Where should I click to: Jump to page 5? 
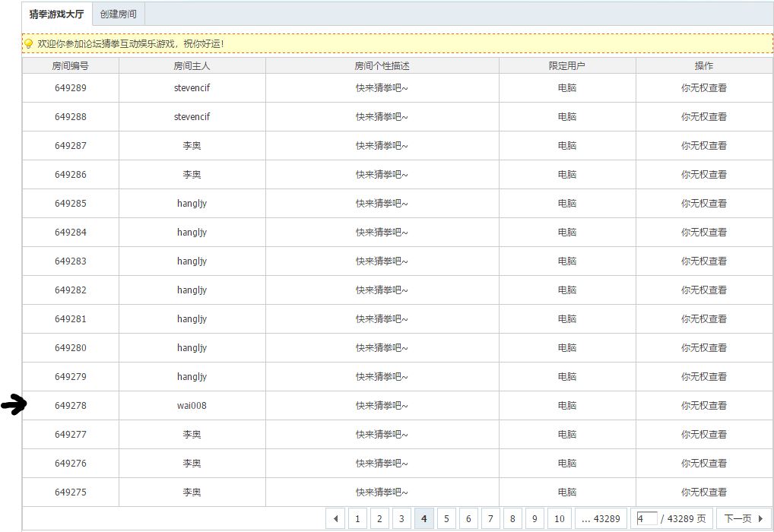point(446,519)
